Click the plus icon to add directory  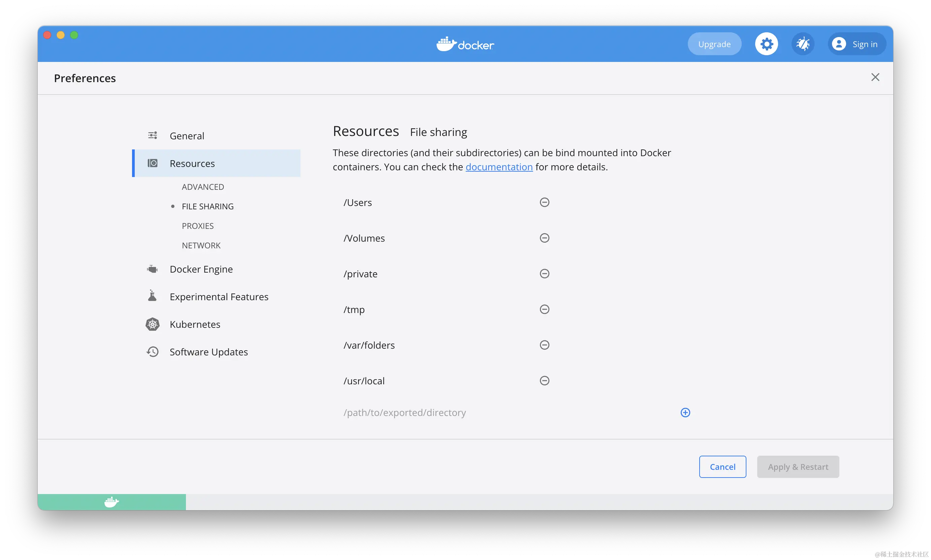coord(685,413)
